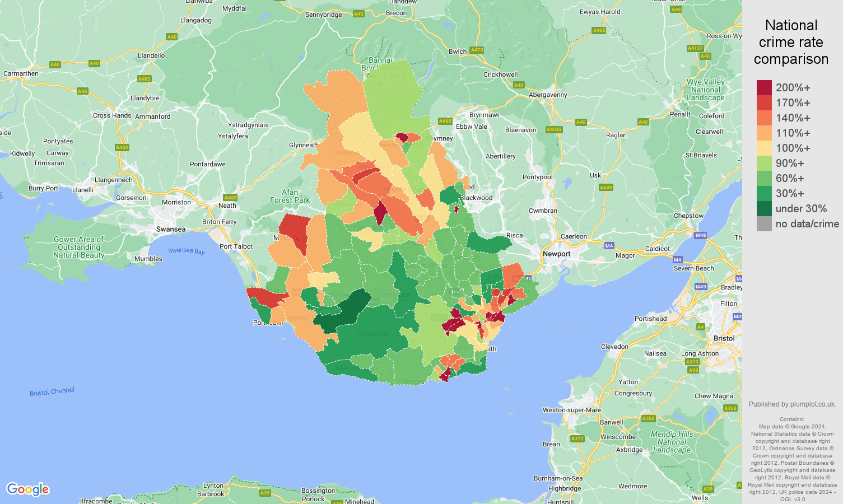
Task: Click the A465 shield near Ewyas Harold
Action: coord(599,30)
